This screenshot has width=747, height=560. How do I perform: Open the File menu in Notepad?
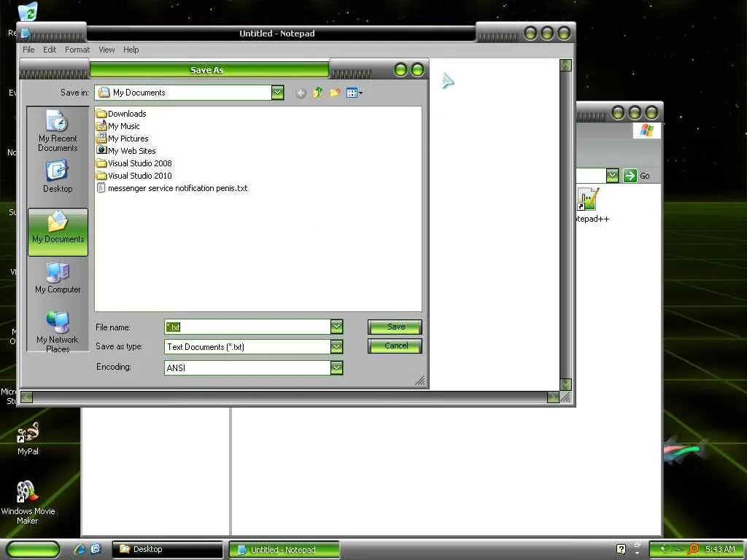[28, 50]
